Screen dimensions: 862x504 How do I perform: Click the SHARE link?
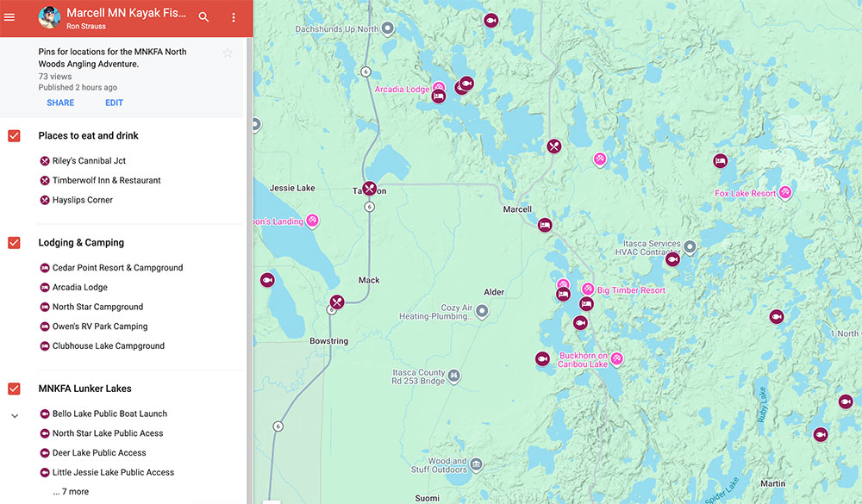pos(60,103)
